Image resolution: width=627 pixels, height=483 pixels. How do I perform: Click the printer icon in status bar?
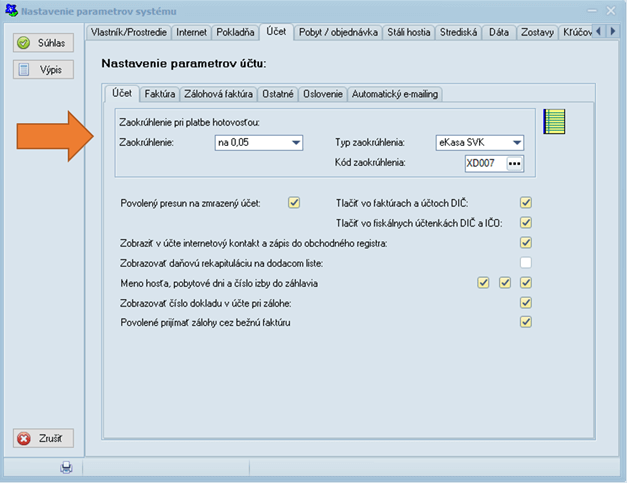tap(66, 467)
